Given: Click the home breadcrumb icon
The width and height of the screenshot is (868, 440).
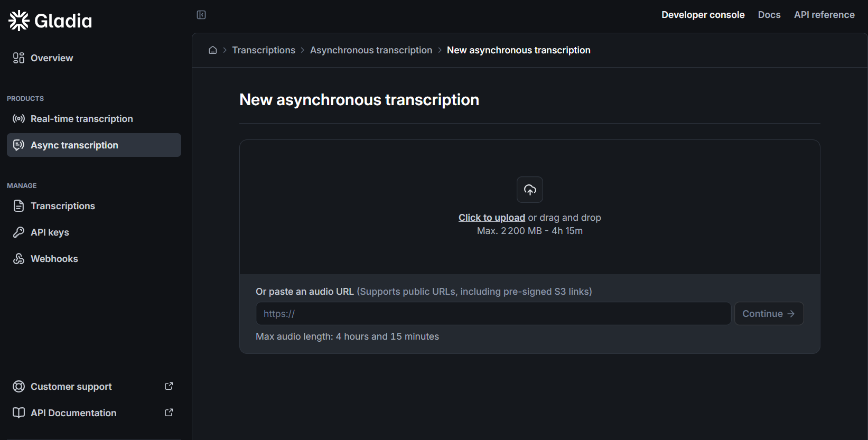Looking at the screenshot, I should point(213,50).
